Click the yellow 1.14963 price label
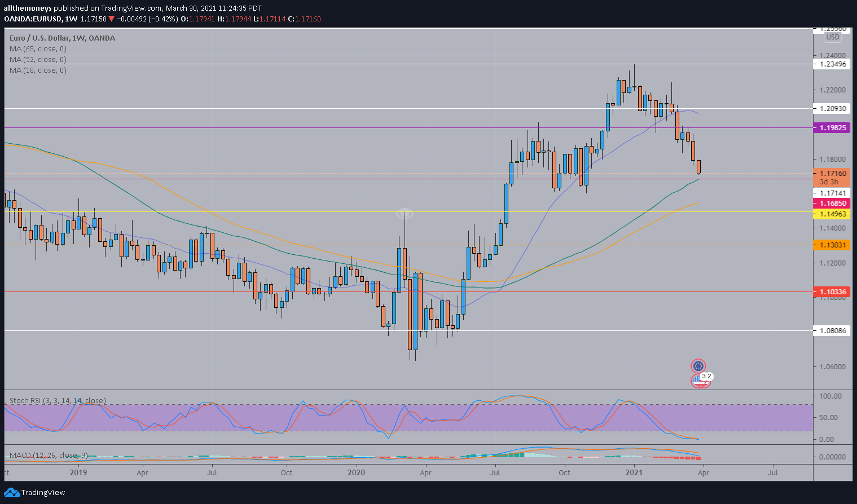Image resolution: width=857 pixels, height=504 pixels. (x=833, y=214)
